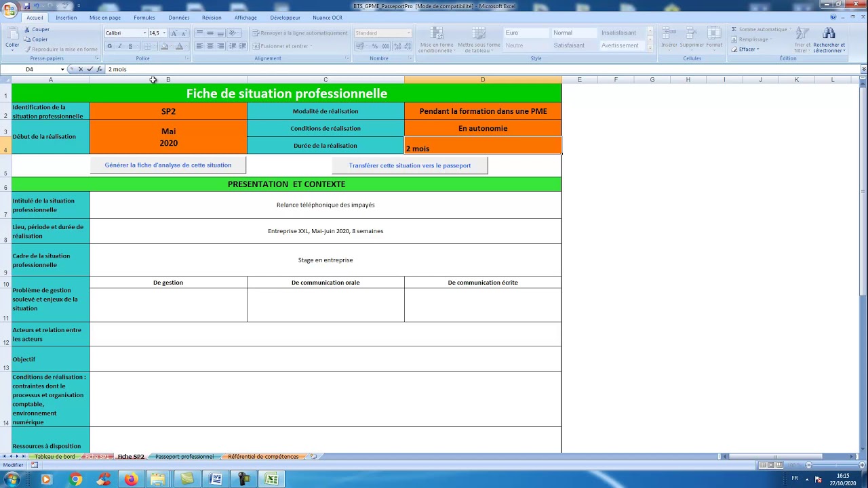The height and width of the screenshot is (488, 868).
Task: Switch to Mise en page tab
Action: click(x=105, y=18)
